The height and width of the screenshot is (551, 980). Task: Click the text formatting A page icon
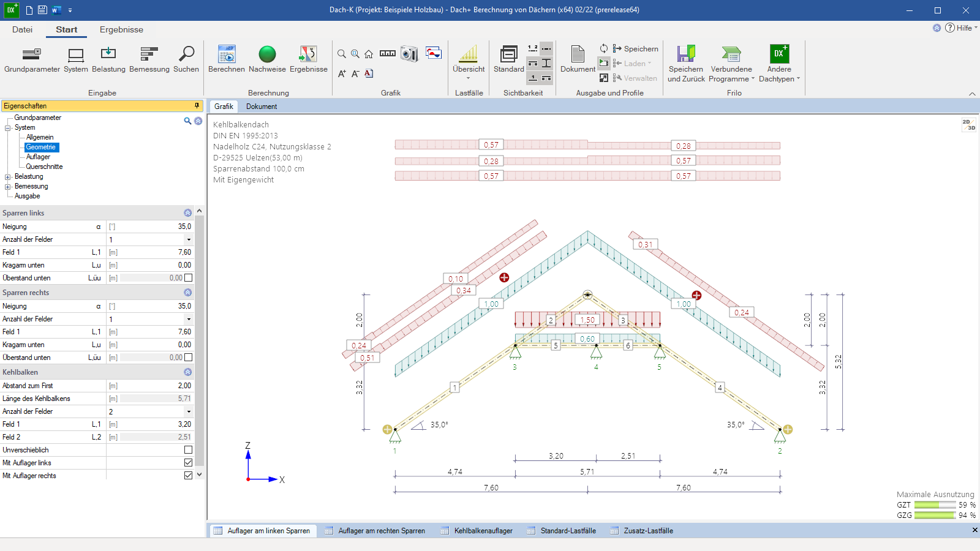pos(369,73)
